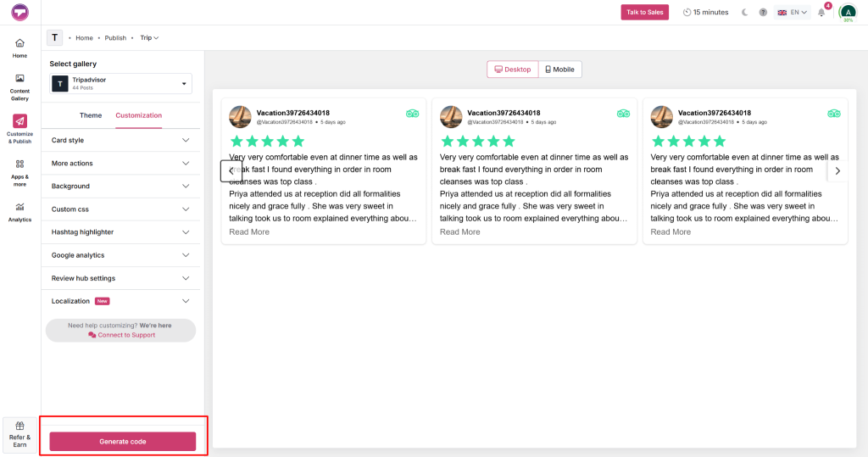868x457 pixels.
Task: Open Home in left sidebar
Action: (x=20, y=48)
